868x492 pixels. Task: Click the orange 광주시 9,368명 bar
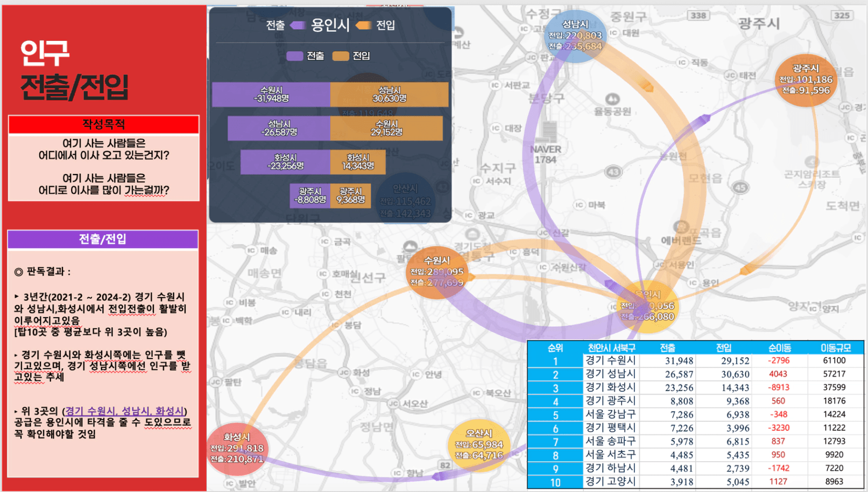350,195
